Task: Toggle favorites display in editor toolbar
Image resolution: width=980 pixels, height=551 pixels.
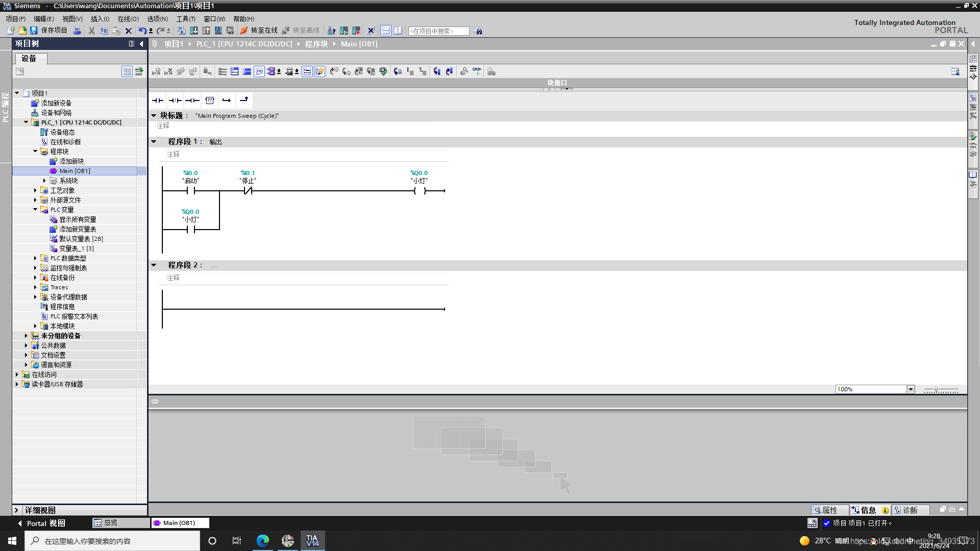Action: click(x=320, y=71)
